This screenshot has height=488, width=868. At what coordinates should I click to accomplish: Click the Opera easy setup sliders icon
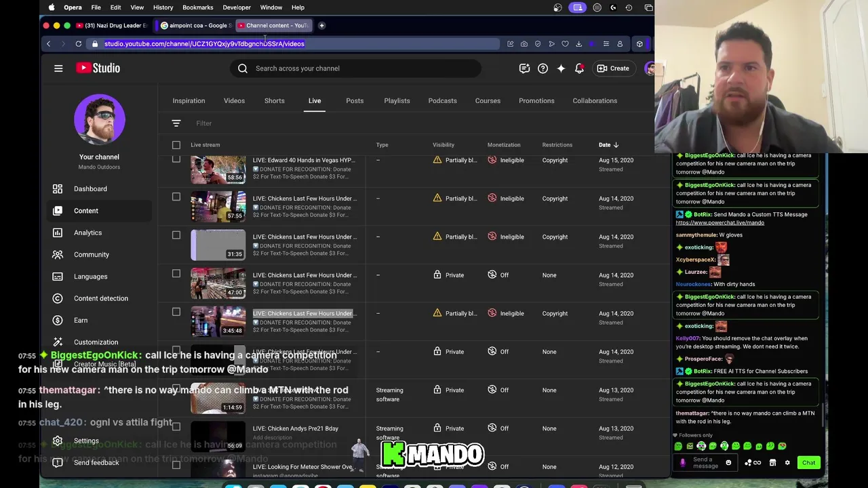606,44
